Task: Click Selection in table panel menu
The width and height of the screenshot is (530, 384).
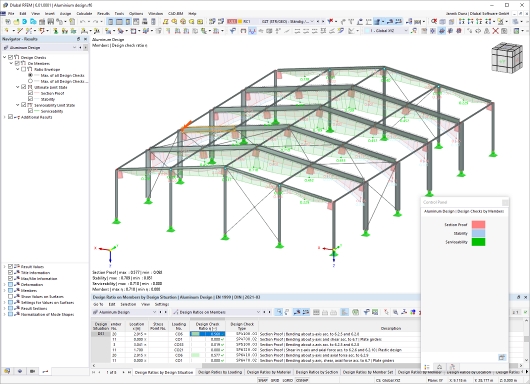Action: click(x=128, y=304)
